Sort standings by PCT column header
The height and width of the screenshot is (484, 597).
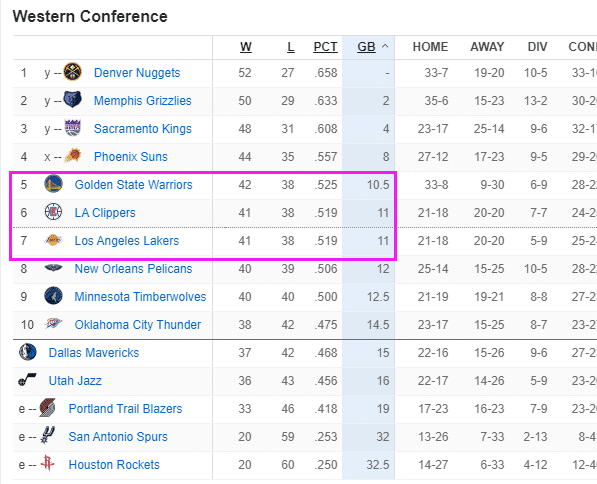click(325, 47)
